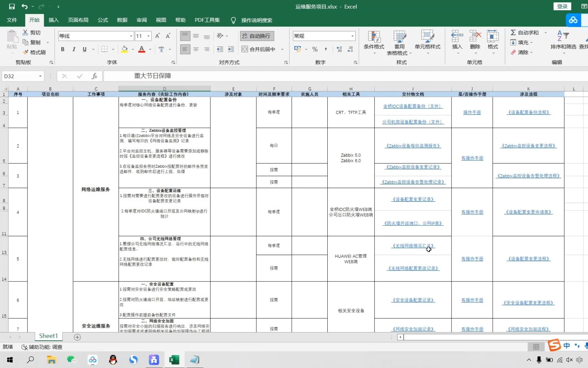The width and height of the screenshot is (588, 368).
Task: Click the Insert Function fx icon
Action: click(95, 76)
